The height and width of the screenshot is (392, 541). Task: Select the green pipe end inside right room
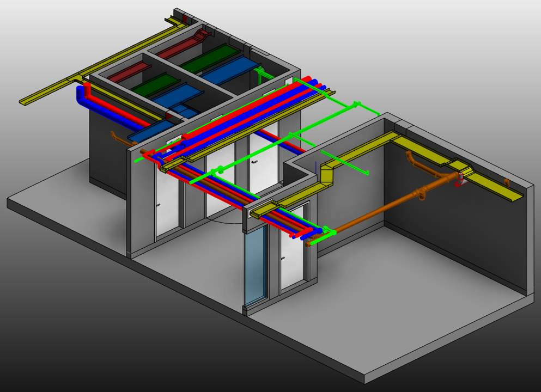click(x=367, y=174)
